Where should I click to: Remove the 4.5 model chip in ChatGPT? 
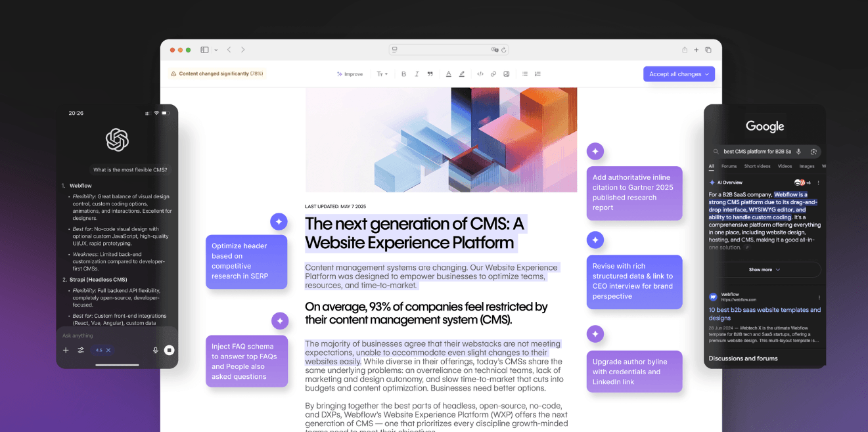(108, 350)
